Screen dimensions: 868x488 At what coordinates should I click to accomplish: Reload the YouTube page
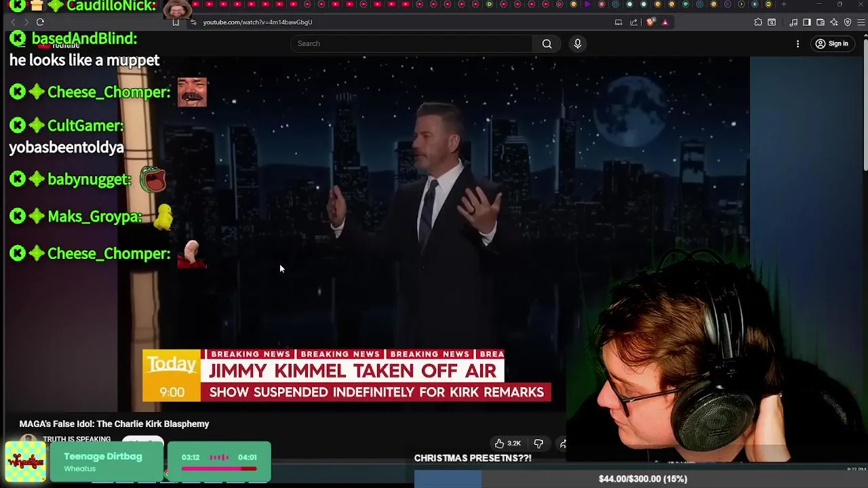tap(40, 22)
